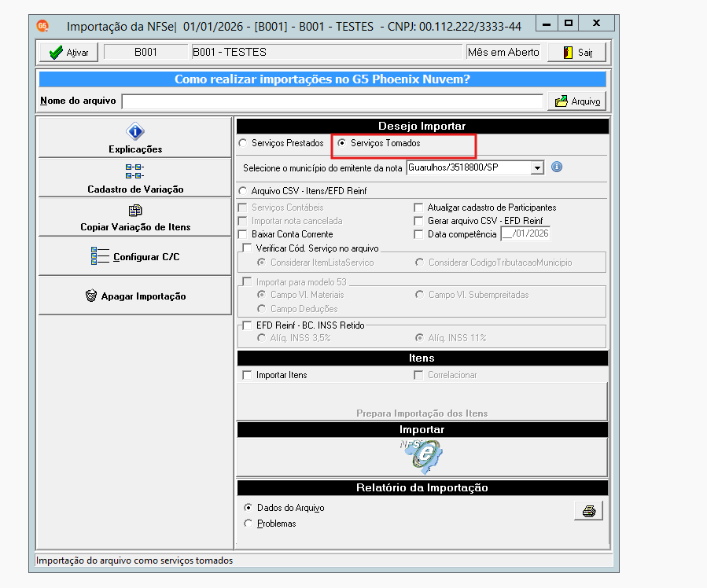Screen dimensions: 707x588
Task: Click the blue info icon beside município
Action: click(x=557, y=167)
